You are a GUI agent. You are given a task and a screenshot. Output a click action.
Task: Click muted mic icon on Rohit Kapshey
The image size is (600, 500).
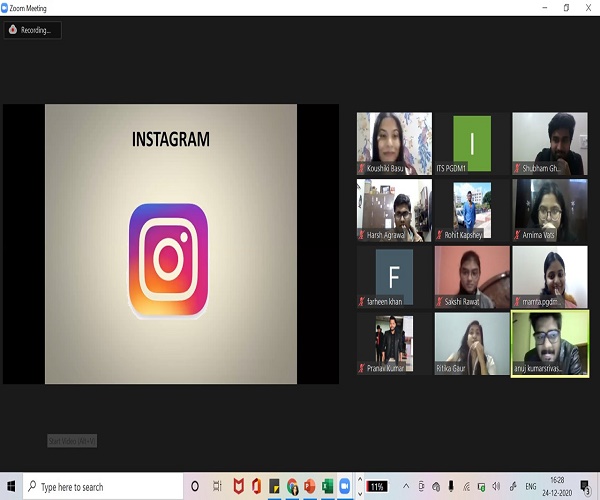(439, 235)
